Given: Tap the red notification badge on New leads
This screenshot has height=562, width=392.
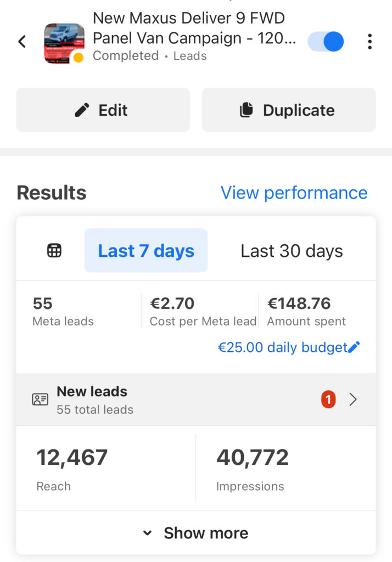Looking at the screenshot, I should tap(328, 400).
